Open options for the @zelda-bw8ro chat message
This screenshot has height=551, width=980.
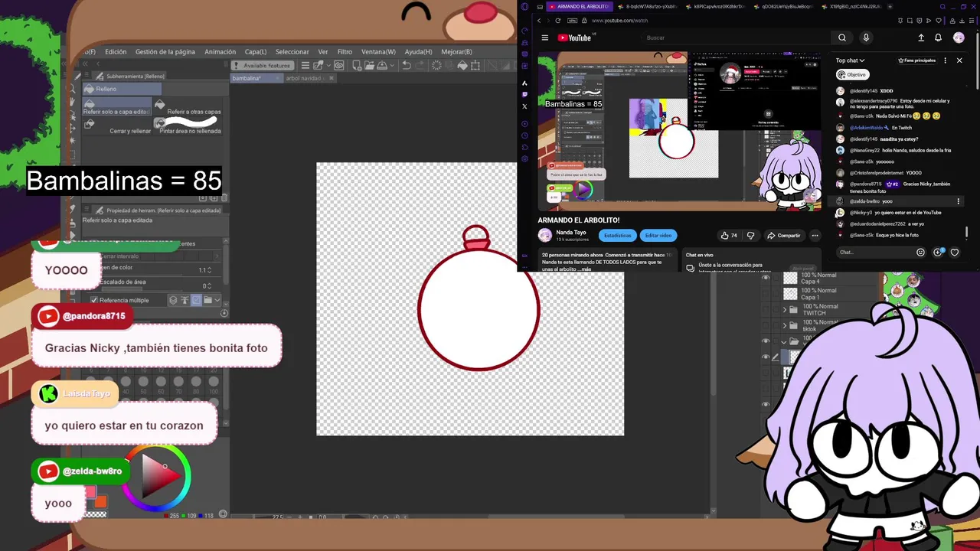pos(958,201)
